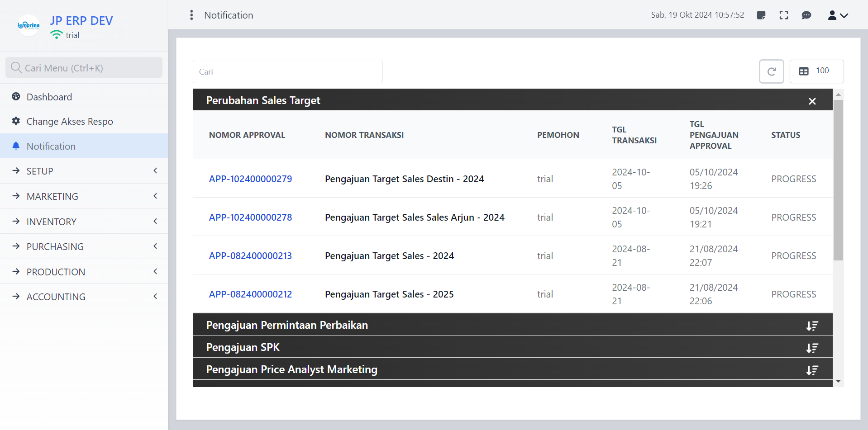The width and height of the screenshot is (868, 430).
Task: Expand the Pengajuan SPK section
Action: point(812,348)
